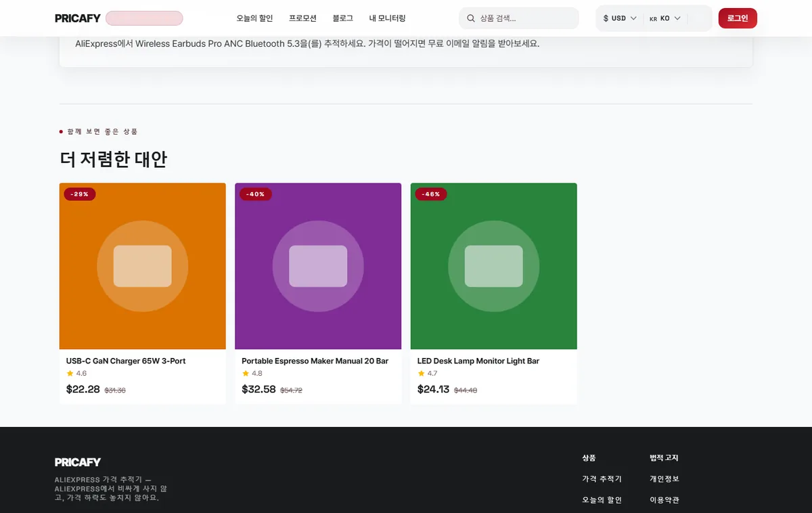This screenshot has height=513, width=812.
Task: Open the USD currency dropdown
Action: point(620,18)
